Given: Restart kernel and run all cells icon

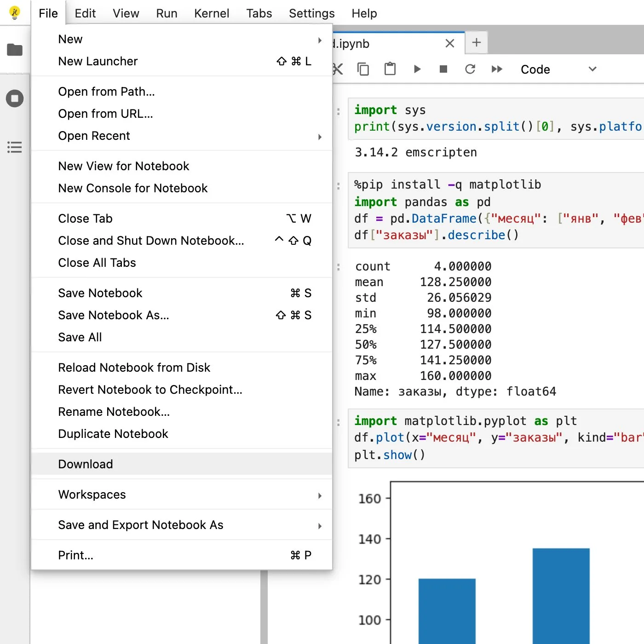Looking at the screenshot, I should click(497, 69).
